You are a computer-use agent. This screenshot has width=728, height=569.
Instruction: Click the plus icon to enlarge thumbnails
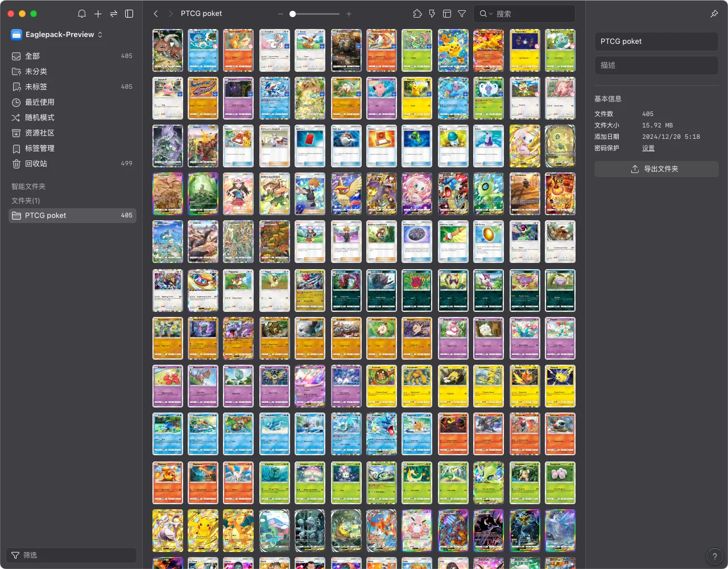click(x=349, y=14)
